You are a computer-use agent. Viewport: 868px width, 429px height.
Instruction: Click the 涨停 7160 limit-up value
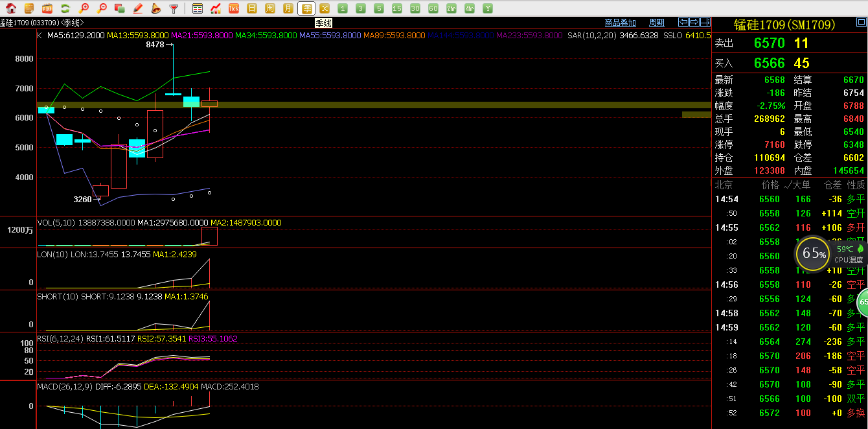pyautogui.click(x=774, y=145)
